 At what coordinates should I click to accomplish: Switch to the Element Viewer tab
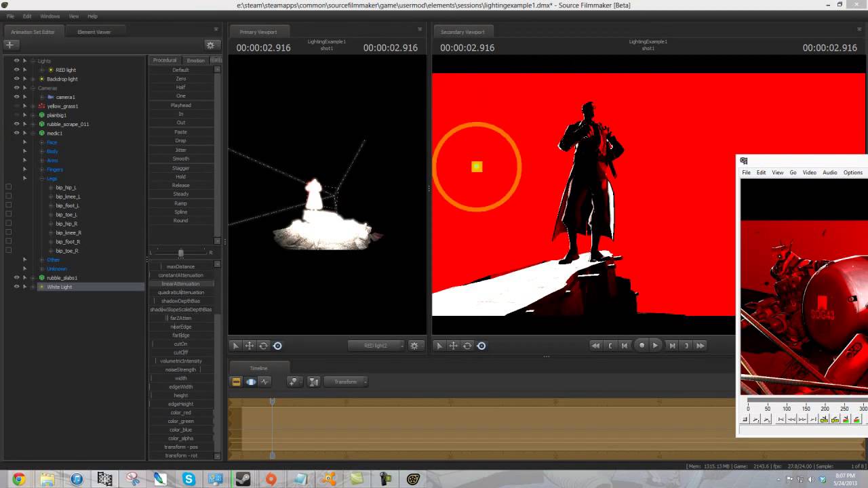pyautogui.click(x=94, y=32)
